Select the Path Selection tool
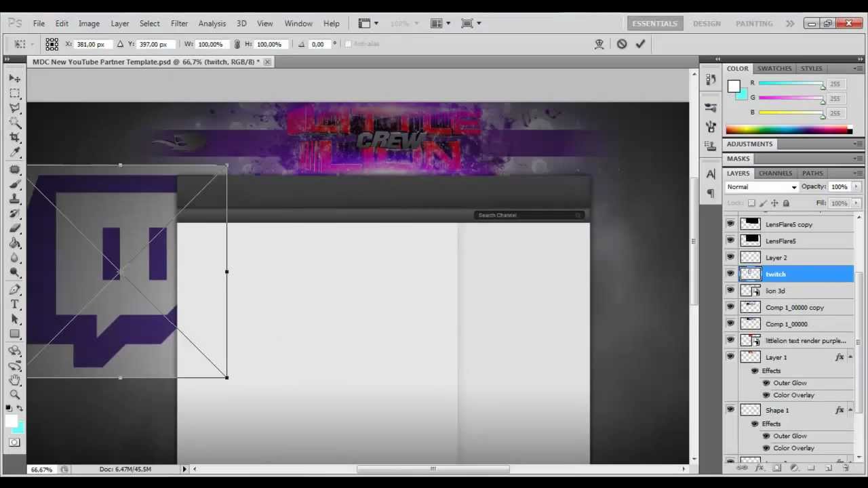Screen dimensions: 868x488 click(14, 319)
